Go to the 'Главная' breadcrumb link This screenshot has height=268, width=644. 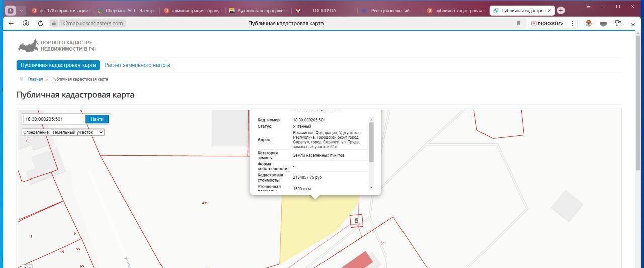(x=35, y=79)
